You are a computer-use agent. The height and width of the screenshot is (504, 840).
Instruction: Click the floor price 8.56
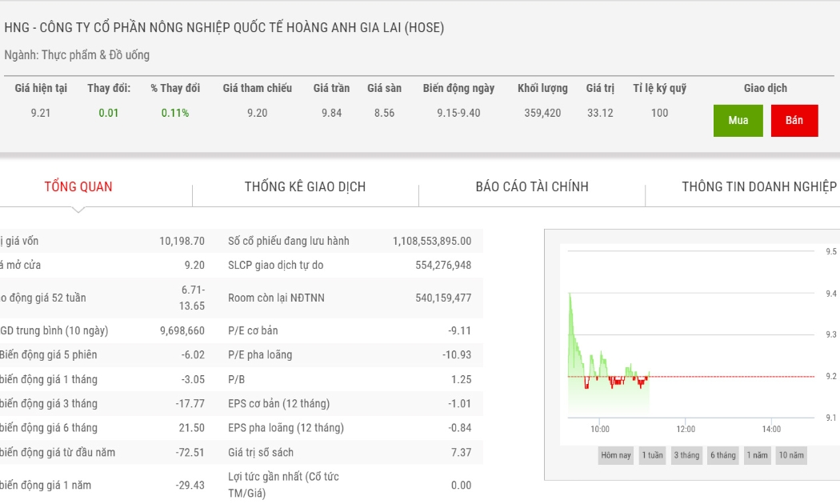[384, 113]
